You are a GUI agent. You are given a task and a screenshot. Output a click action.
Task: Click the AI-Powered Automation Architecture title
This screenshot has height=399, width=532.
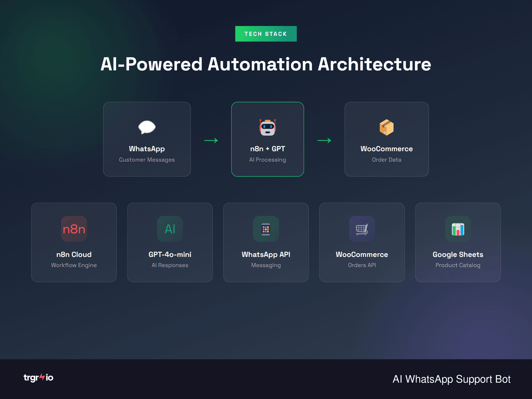(266, 64)
